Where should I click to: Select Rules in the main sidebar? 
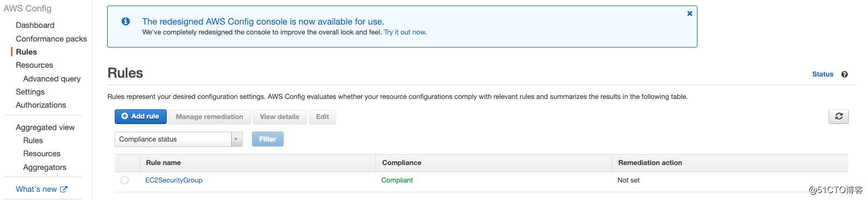26,52
